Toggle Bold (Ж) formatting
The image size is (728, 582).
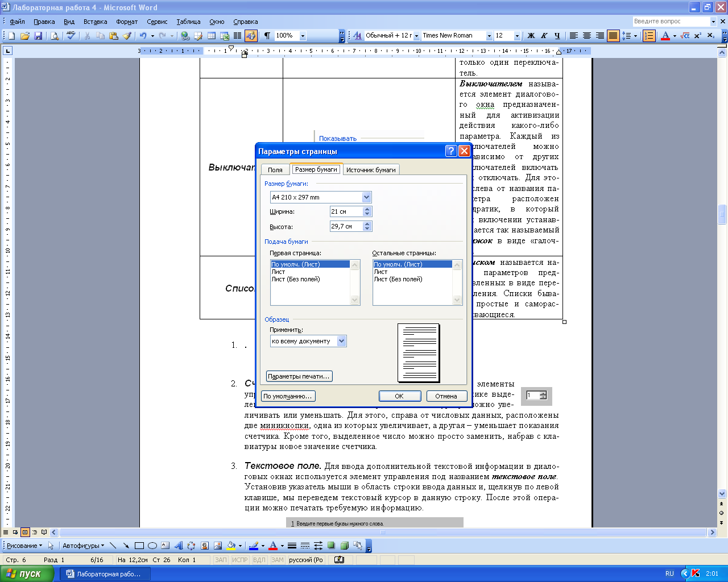coord(531,36)
